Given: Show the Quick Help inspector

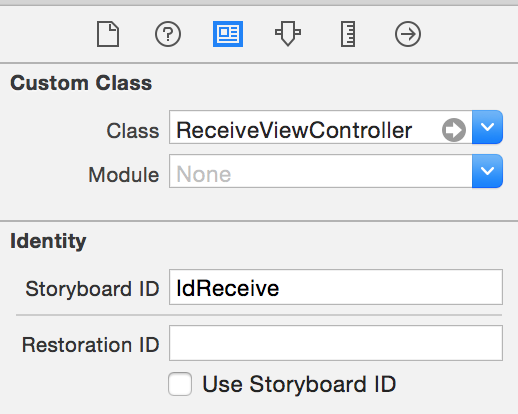Looking at the screenshot, I should coord(168,34).
